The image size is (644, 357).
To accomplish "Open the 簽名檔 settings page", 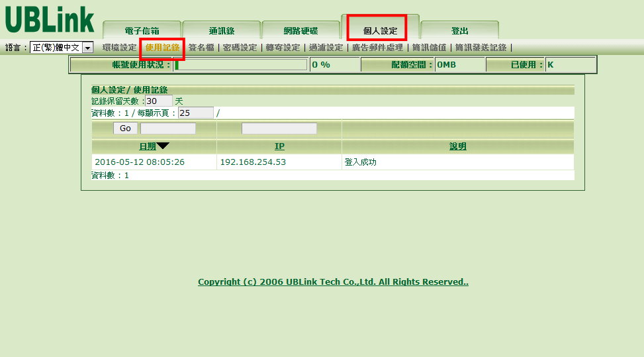I will point(201,48).
